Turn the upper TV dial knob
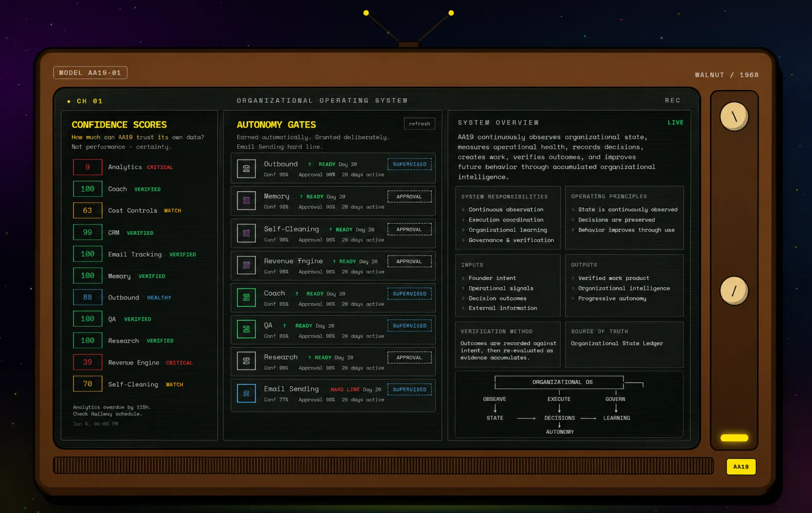 734,116
